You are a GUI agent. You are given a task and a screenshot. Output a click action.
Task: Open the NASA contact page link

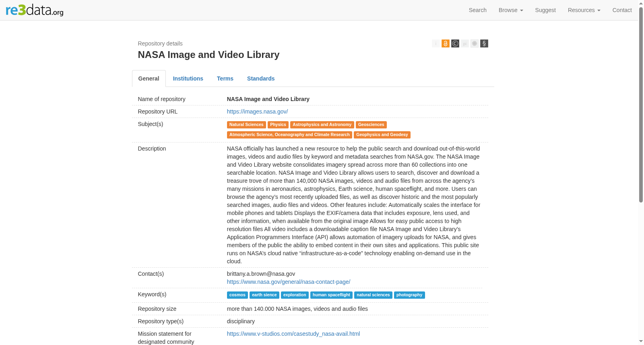click(x=289, y=282)
